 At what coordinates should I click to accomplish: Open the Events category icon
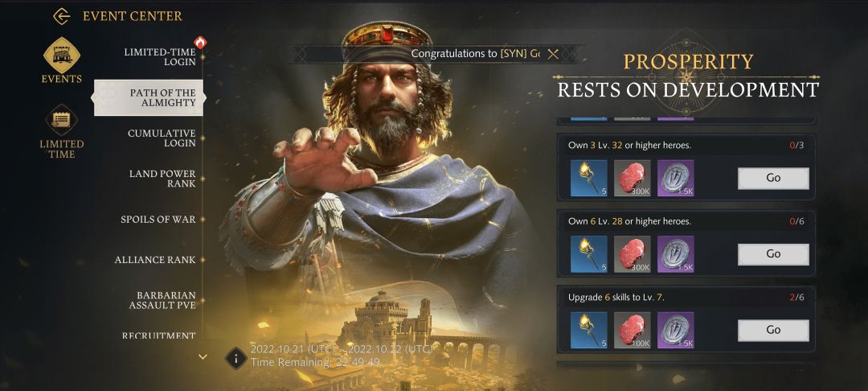point(61,56)
